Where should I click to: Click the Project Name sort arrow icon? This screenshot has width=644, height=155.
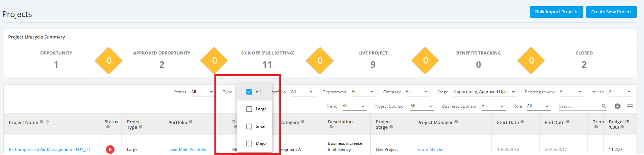48,122
